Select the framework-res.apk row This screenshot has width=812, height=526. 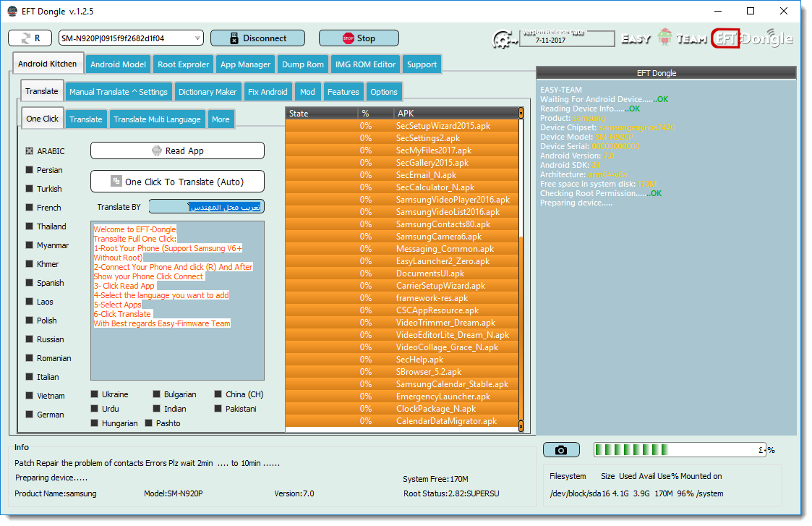402,298
